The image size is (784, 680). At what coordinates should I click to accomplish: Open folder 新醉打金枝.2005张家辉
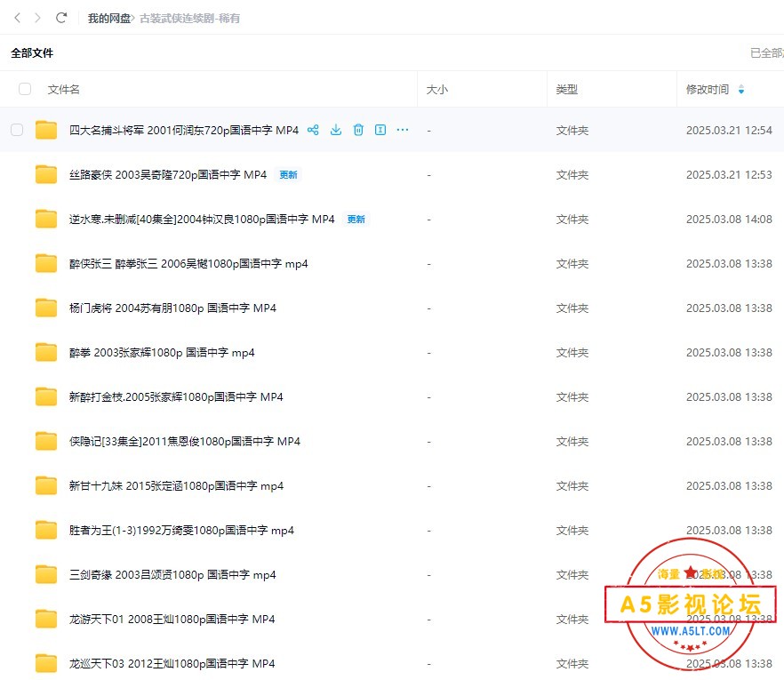pos(176,397)
